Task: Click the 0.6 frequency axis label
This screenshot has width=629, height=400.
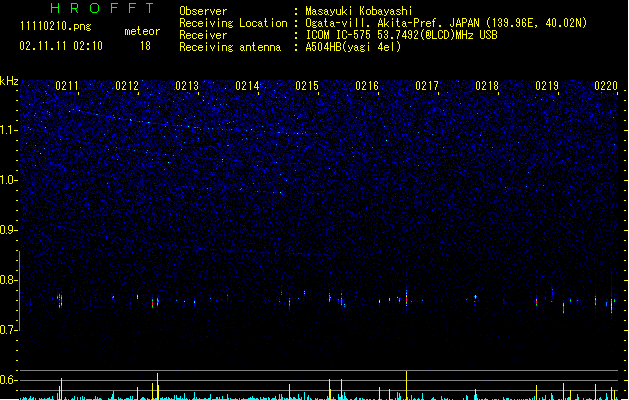Action: (x=9, y=380)
